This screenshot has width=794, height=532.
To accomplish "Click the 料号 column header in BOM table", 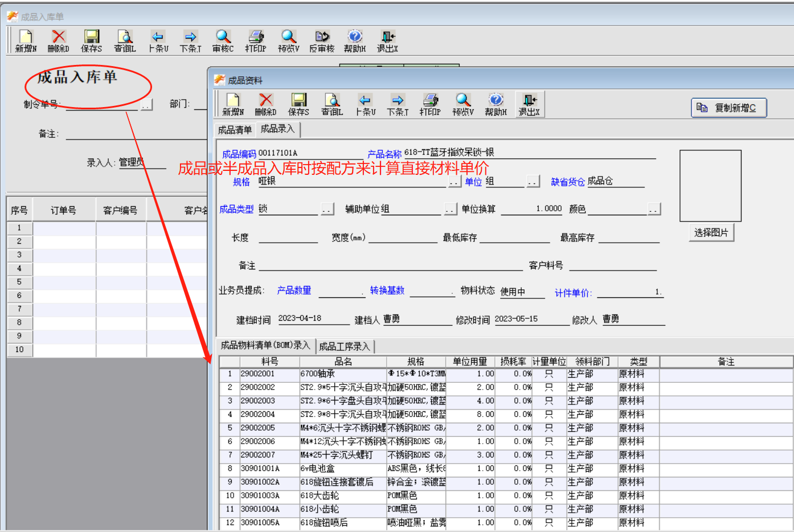I will coord(269,361).
